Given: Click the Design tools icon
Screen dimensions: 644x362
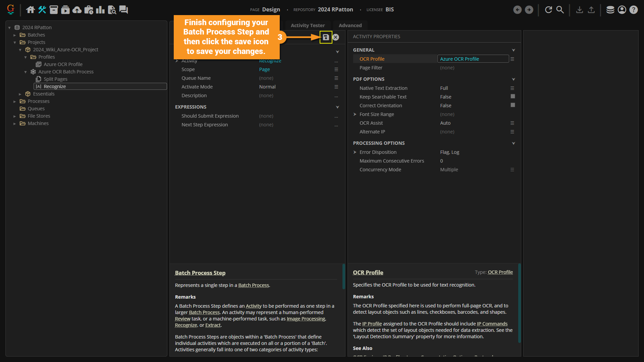Looking at the screenshot, I should pos(42,10).
